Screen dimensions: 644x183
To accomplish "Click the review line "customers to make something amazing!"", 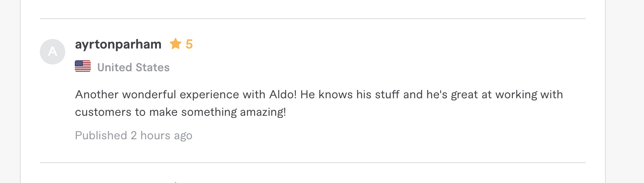I will point(180,112).
